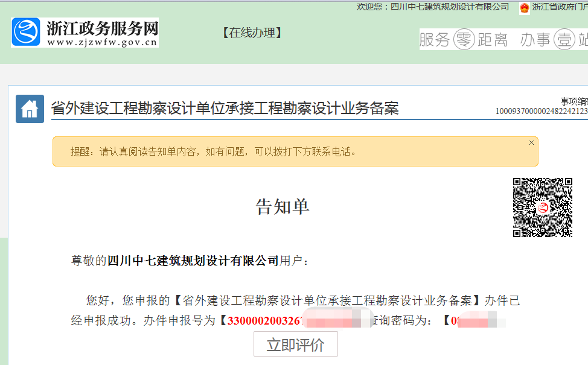Click the 告知单 heading

pos(283,206)
